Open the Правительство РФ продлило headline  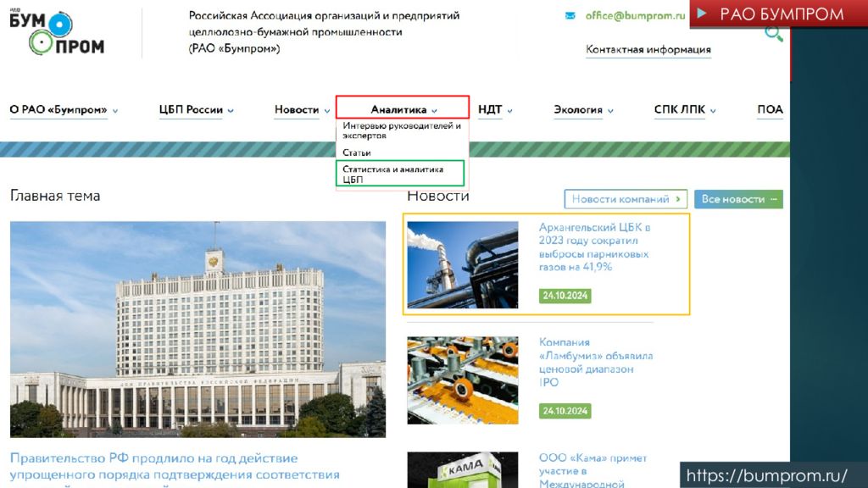click(175, 467)
